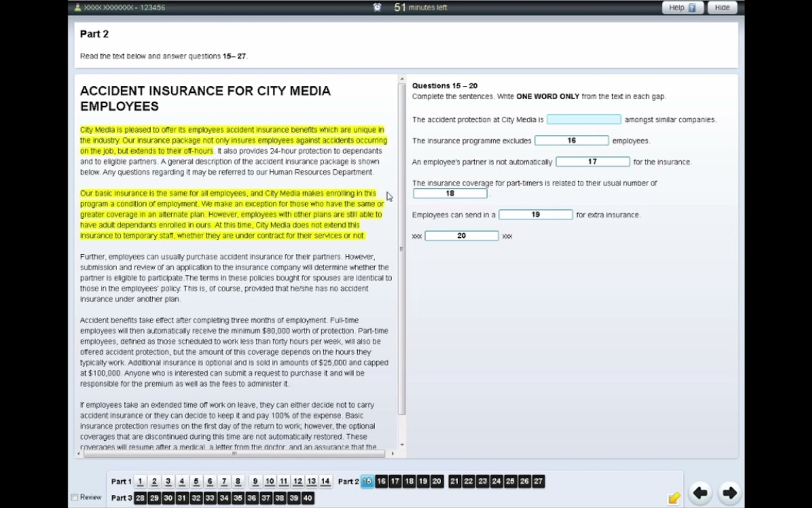Click the passage horizontal scrollbar
The width and height of the screenshot is (812, 508).
(234, 453)
